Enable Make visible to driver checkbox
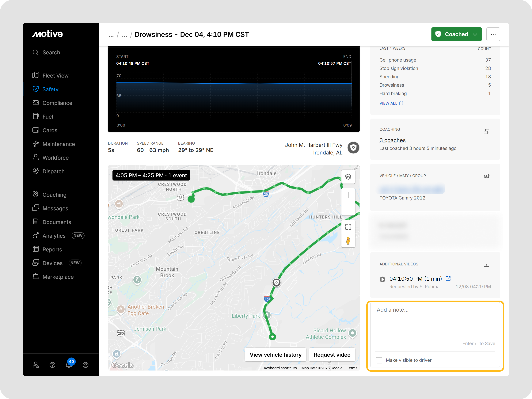 pyautogui.click(x=379, y=360)
